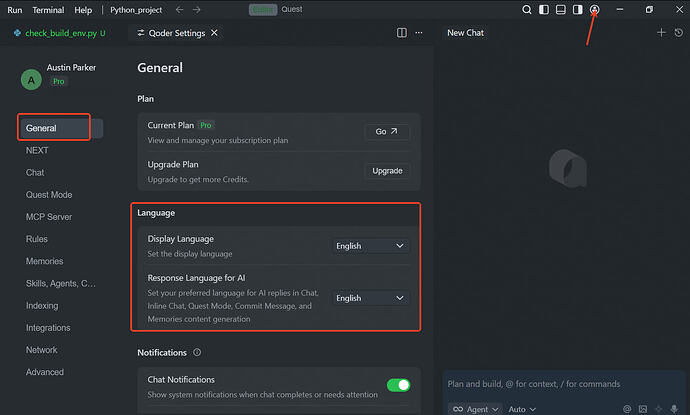
Task: Select the Editor mode tab
Action: click(263, 10)
